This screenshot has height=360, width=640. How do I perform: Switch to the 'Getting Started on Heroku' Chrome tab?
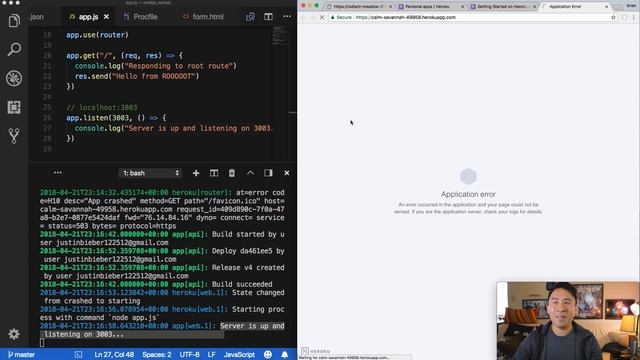point(502,7)
